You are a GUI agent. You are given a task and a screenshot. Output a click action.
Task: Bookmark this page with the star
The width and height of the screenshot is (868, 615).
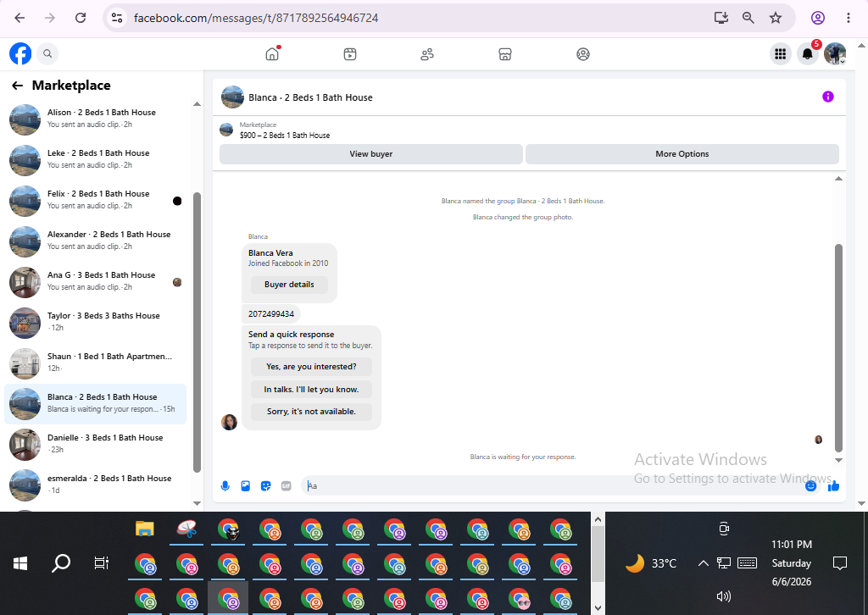775,18
